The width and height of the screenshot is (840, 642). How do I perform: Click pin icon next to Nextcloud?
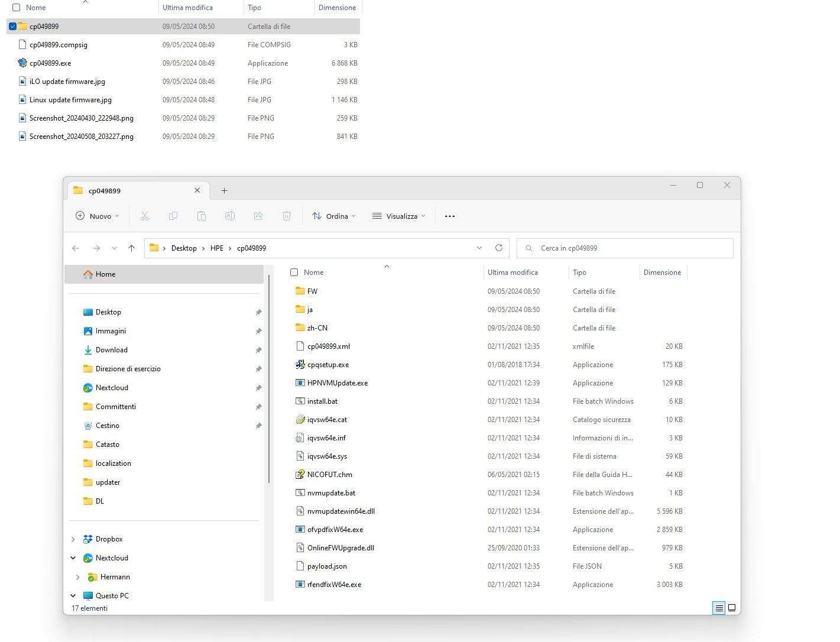pyautogui.click(x=258, y=388)
